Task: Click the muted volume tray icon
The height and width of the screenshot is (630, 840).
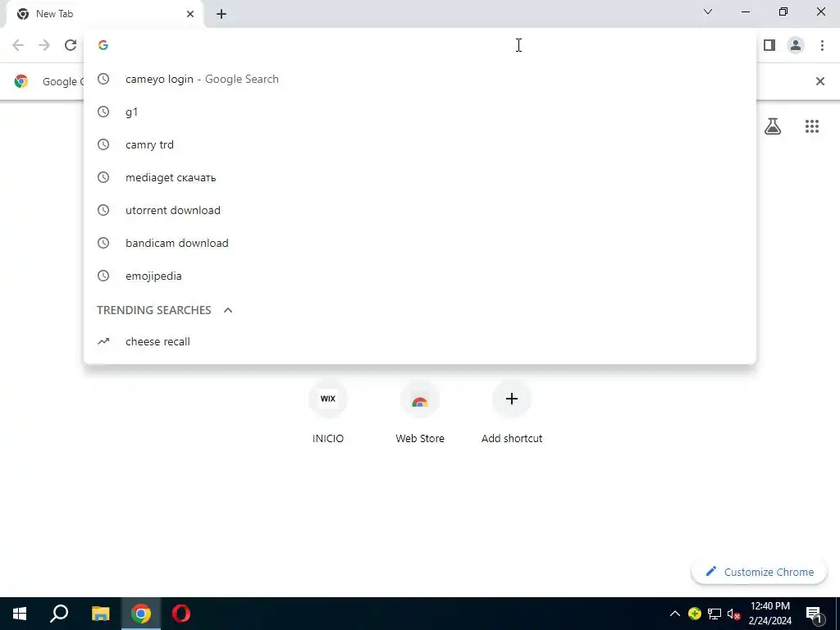Action: pos(733,614)
